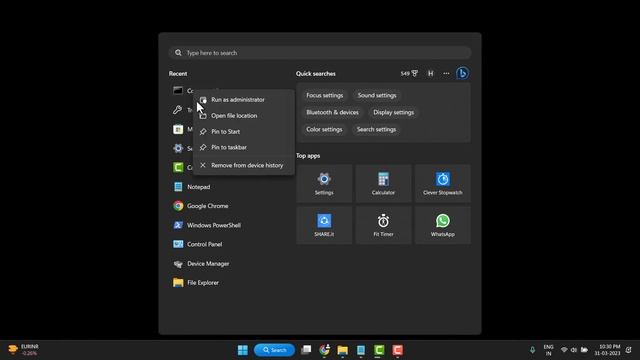Open red Camtasia recorder taskbar icon
Viewport: 640px width, 360px height.
(398, 350)
